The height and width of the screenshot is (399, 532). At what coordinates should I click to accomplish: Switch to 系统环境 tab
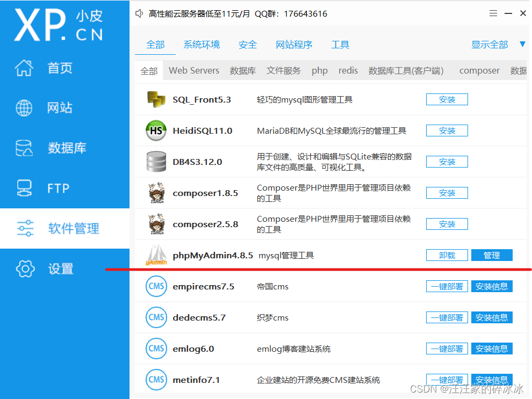point(202,45)
